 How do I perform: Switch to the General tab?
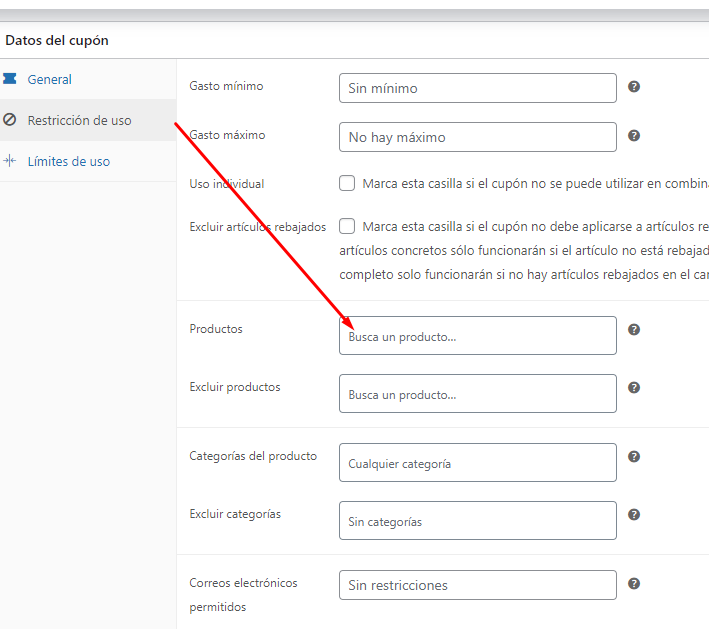point(49,79)
